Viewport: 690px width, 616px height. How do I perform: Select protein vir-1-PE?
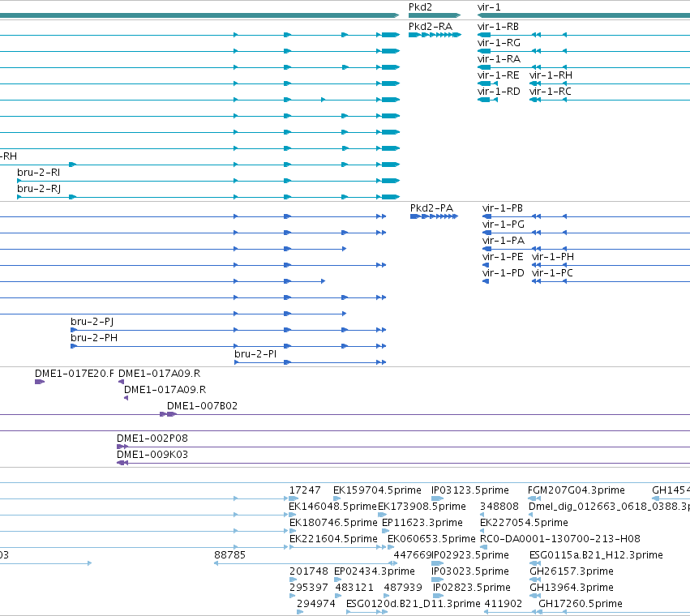[x=503, y=258]
